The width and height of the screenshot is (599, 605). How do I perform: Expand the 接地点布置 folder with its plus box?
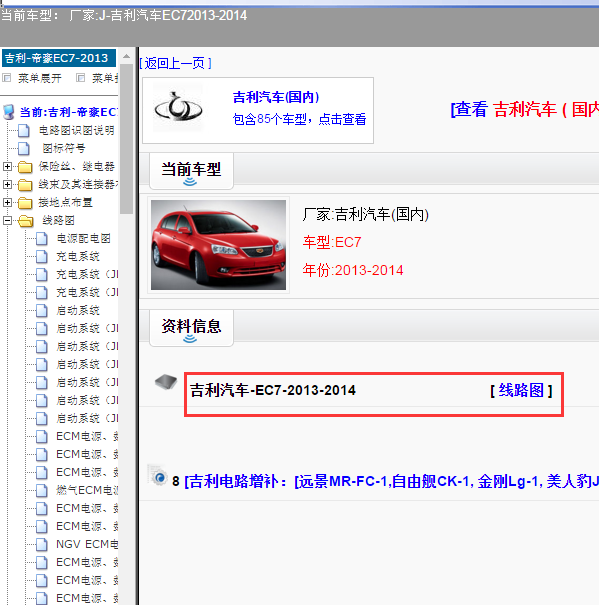click(7, 202)
